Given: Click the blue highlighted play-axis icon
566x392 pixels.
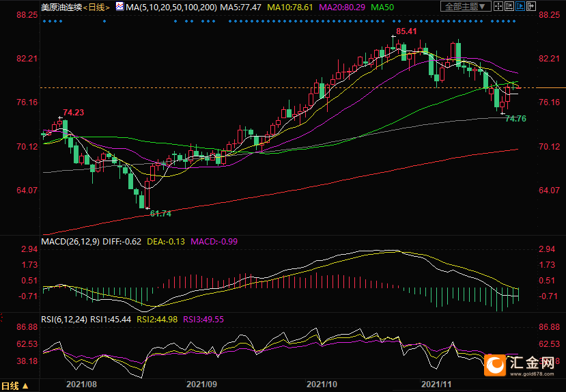Looking at the screenshot, I should 520,6.
